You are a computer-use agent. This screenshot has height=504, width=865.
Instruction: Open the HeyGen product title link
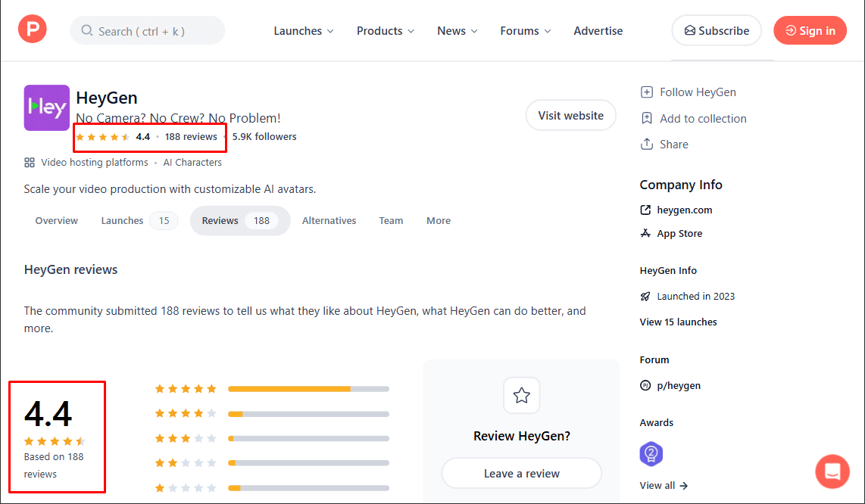[x=107, y=98]
